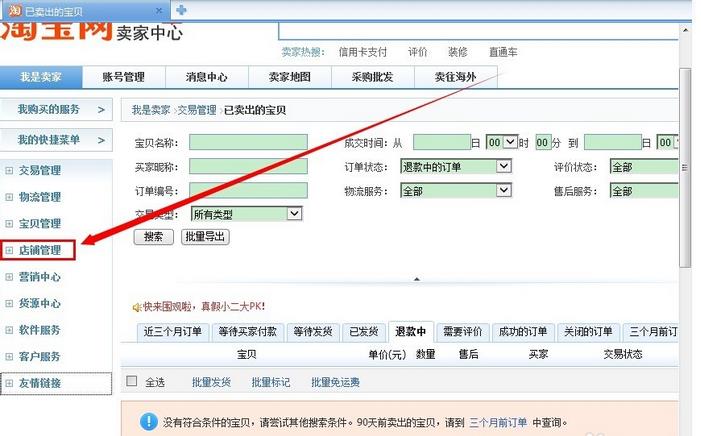Click the 交易管理 breadcrumb link
This screenshot has width=701, height=436.
tap(197, 110)
